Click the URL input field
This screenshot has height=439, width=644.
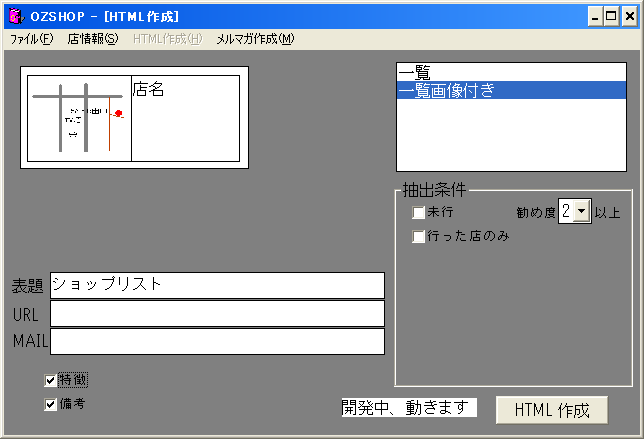coord(217,313)
